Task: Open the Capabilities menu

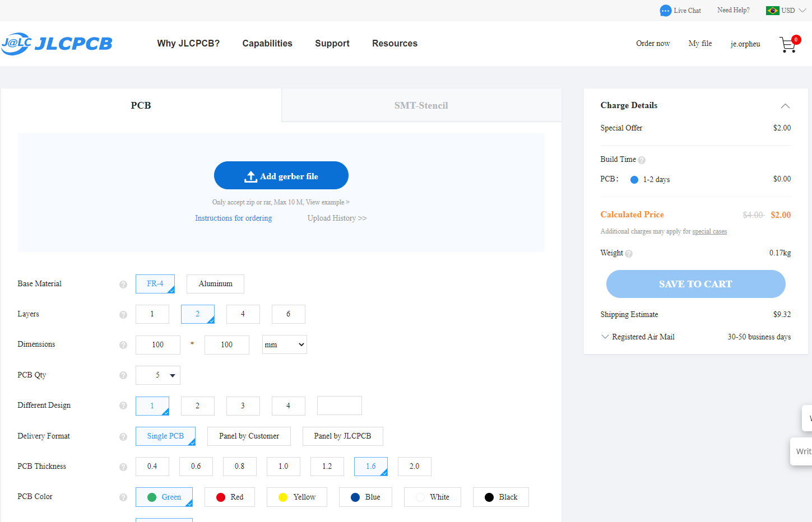Action: tap(267, 44)
